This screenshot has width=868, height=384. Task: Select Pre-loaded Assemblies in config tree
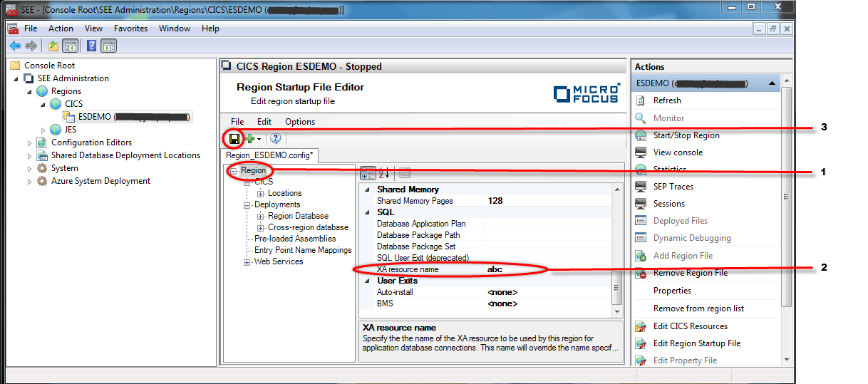click(295, 239)
